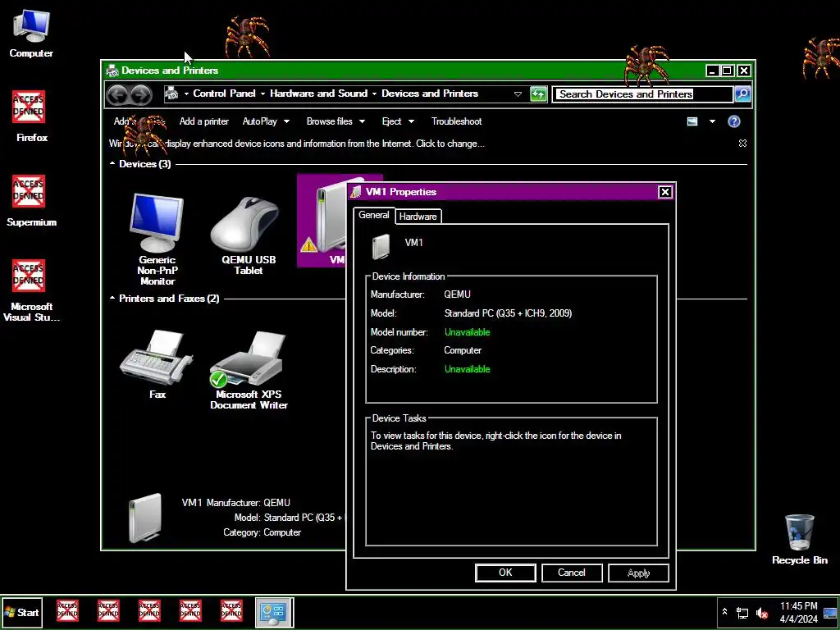
Task: Click Add a printer
Action: point(203,121)
